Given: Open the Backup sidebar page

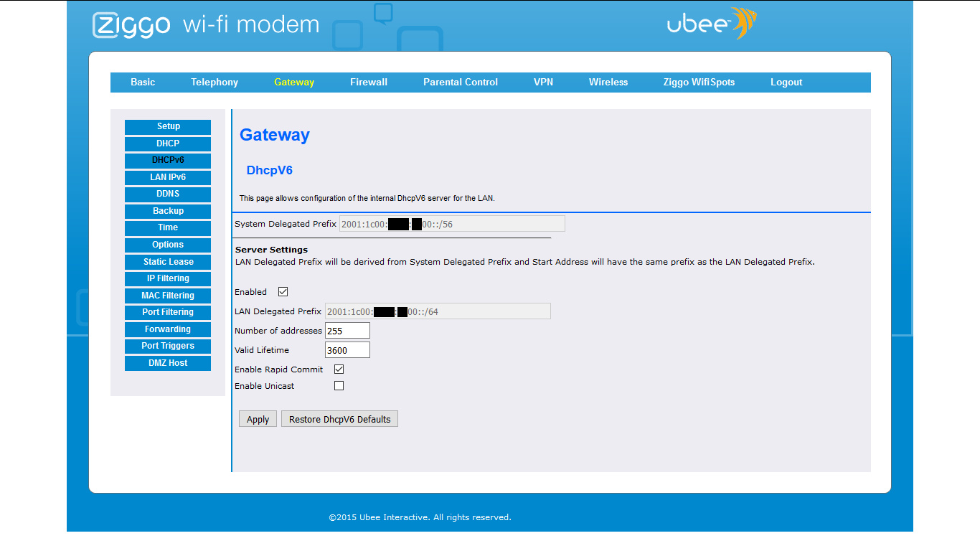Looking at the screenshot, I should 168,212.
